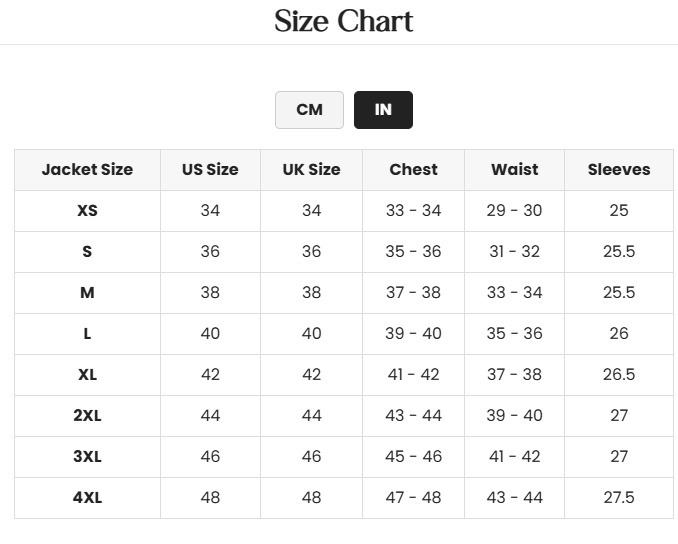Switch size chart units to CM
Image resolution: width=678 pixels, height=544 pixels.
309,110
